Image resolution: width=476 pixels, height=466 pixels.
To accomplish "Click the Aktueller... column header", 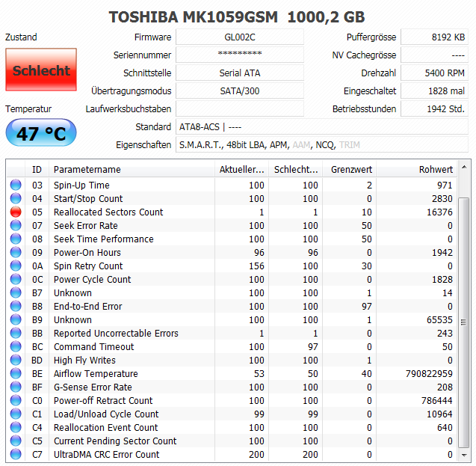I will coord(241,170).
